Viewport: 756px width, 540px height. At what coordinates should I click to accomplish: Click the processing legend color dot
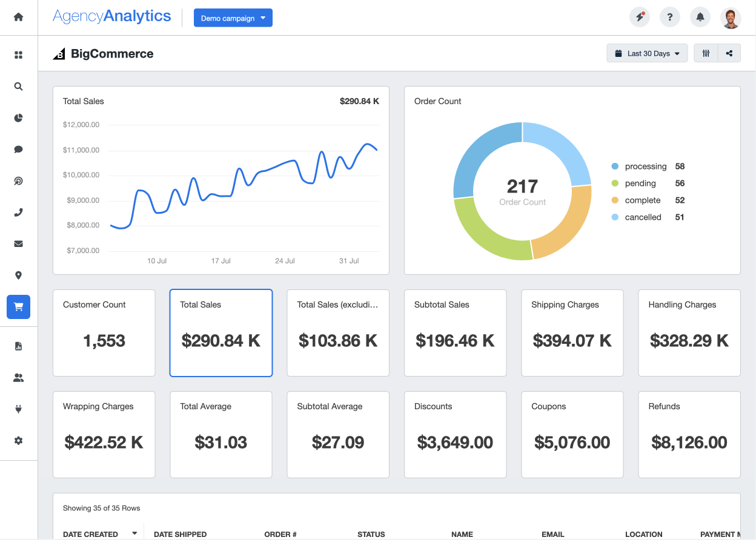tap(615, 166)
